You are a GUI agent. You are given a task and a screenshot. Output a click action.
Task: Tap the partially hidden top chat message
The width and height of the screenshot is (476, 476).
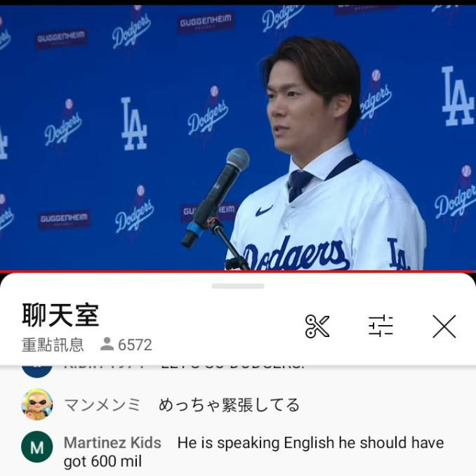coord(184,367)
